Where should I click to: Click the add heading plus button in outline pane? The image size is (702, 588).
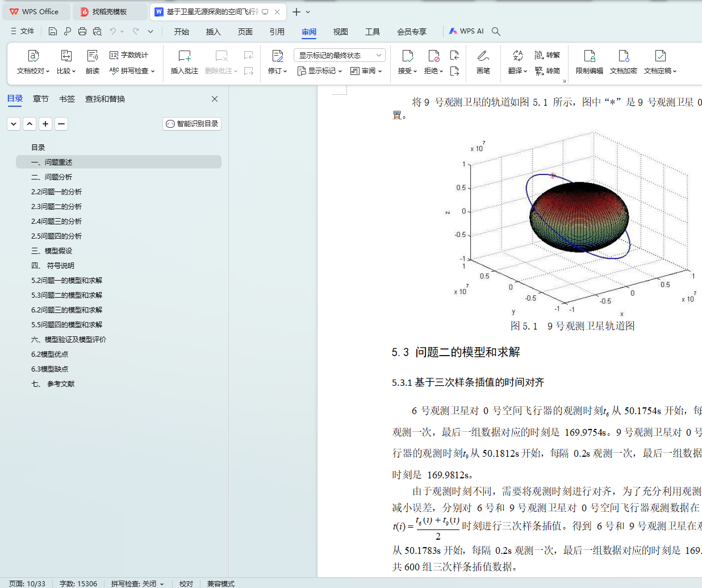[x=45, y=123]
